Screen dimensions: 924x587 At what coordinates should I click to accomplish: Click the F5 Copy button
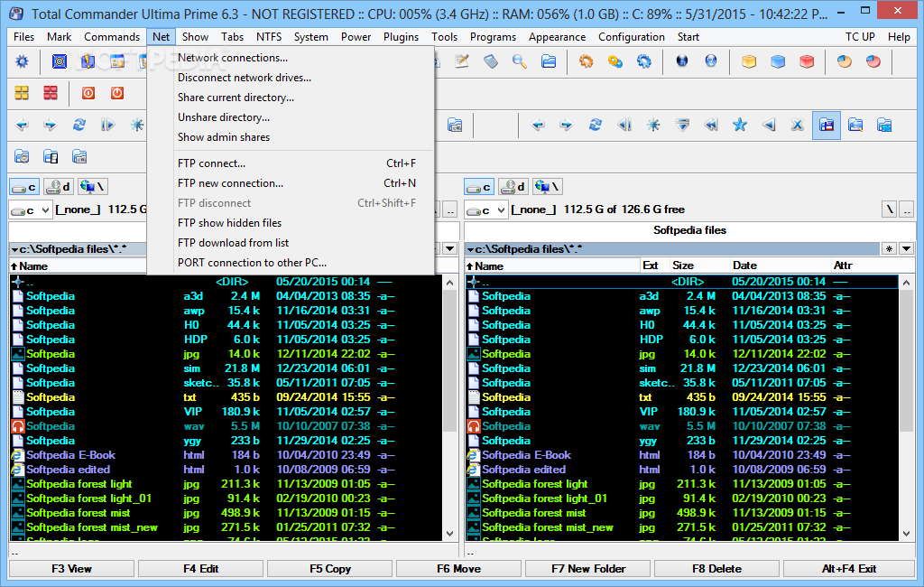[x=330, y=569]
